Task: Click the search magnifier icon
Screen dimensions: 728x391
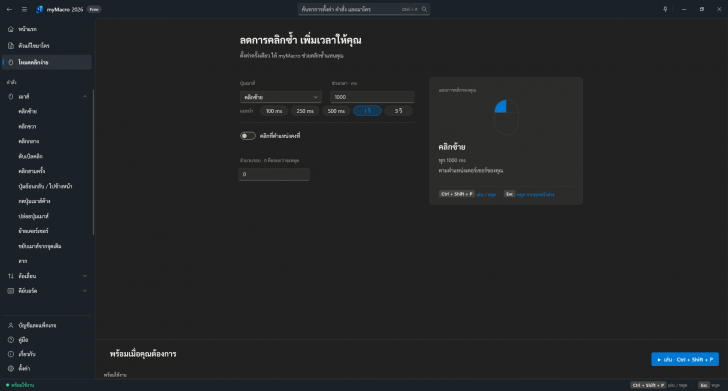Action: [x=424, y=9]
